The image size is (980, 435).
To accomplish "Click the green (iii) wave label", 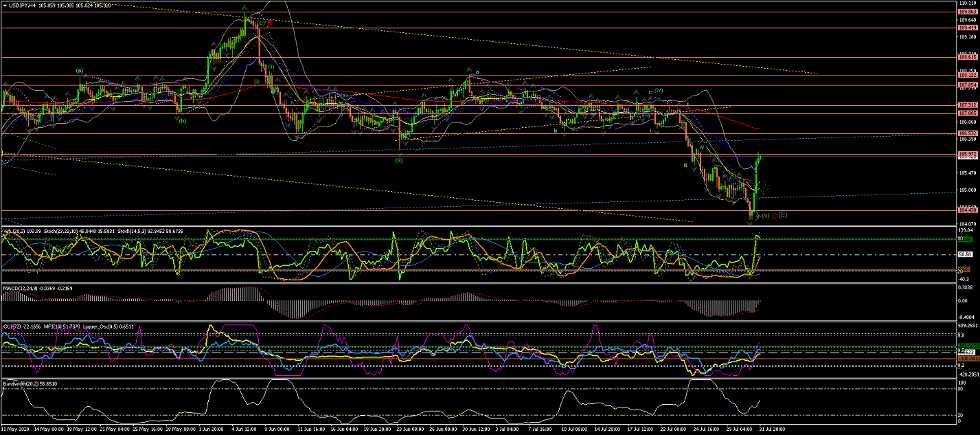I will (x=398, y=160).
